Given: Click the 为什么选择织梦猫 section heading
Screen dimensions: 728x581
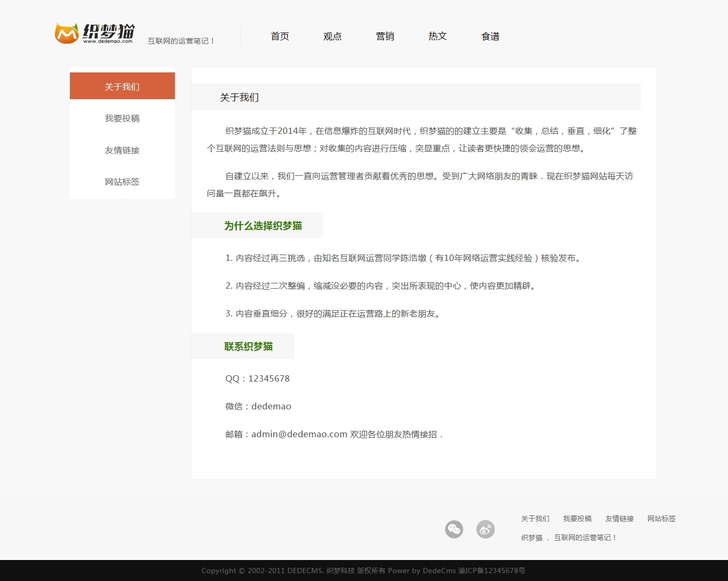Looking at the screenshot, I should click(x=263, y=226).
